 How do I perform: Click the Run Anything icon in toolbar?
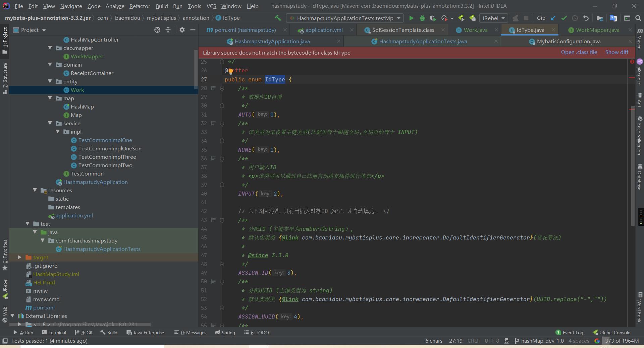[x=627, y=18]
